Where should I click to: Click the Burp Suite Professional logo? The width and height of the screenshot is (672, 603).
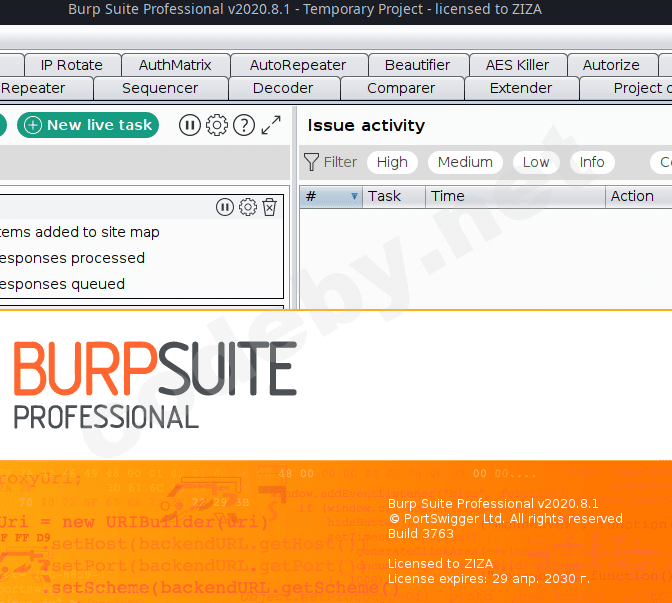(x=155, y=385)
